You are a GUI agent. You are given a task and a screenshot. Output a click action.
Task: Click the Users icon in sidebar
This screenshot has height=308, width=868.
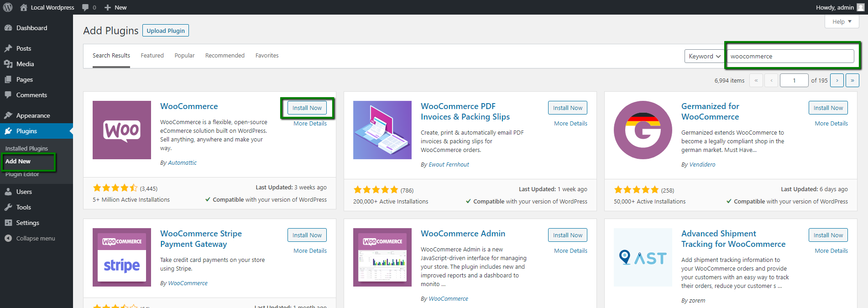(8, 192)
